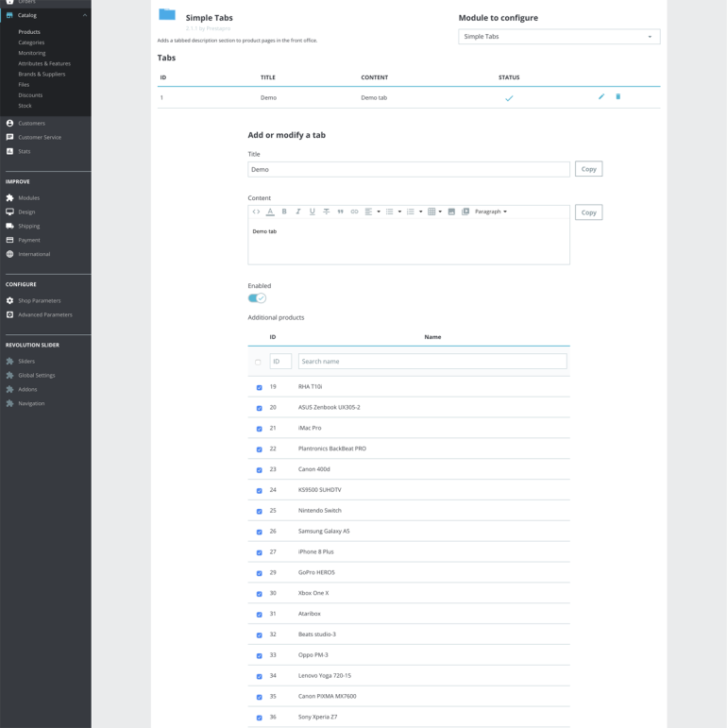The image size is (727, 728).
Task: Open the bullet list dropdown arrow
Action: click(x=399, y=212)
